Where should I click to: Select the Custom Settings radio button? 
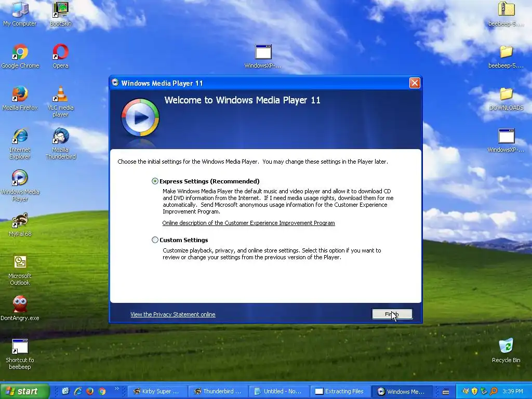(155, 240)
